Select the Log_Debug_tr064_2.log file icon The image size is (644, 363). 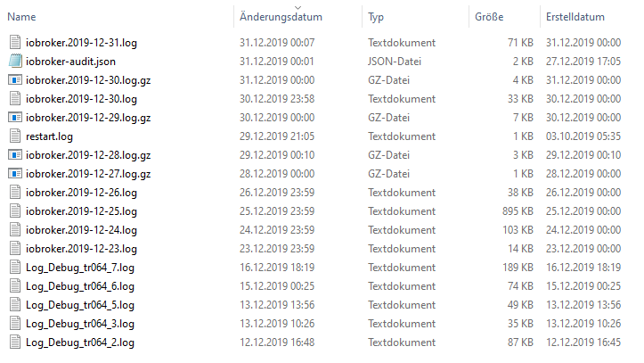[x=15, y=342]
